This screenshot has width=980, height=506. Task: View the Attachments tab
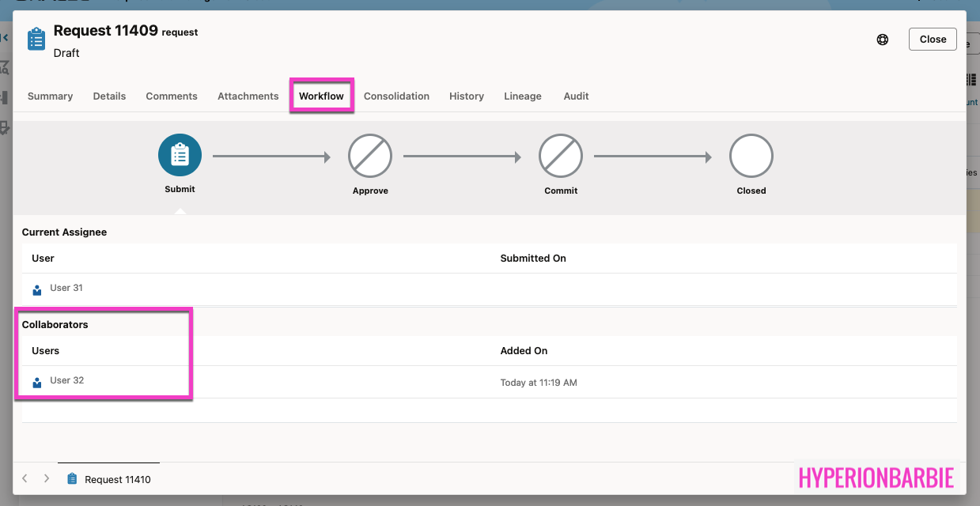coord(248,96)
